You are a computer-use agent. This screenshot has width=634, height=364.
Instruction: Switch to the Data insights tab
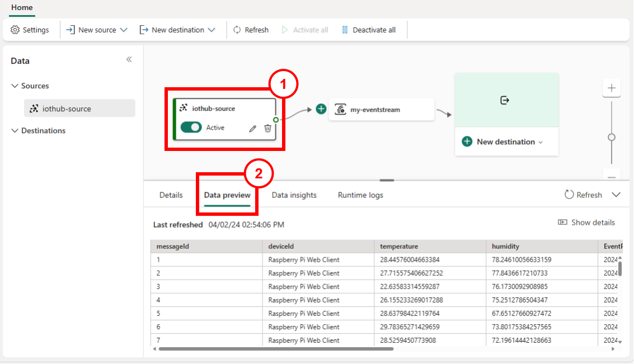(x=294, y=195)
